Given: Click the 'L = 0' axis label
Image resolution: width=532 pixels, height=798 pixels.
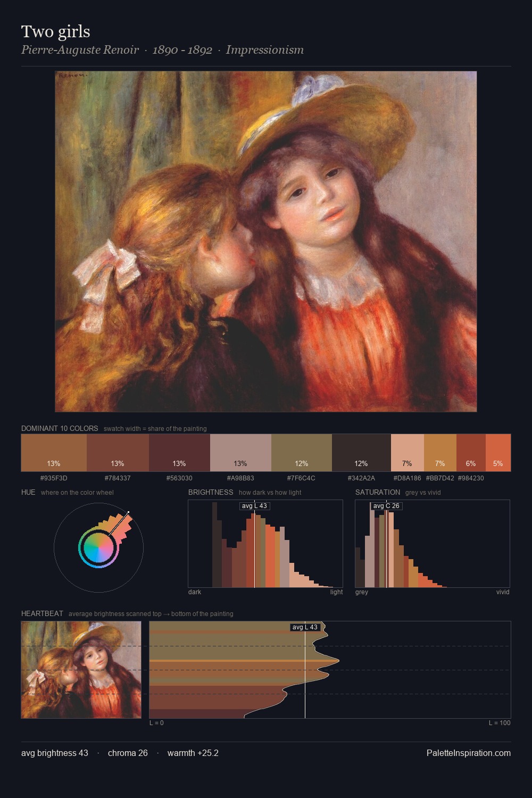Looking at the screenshot, I should pos(156,722).
